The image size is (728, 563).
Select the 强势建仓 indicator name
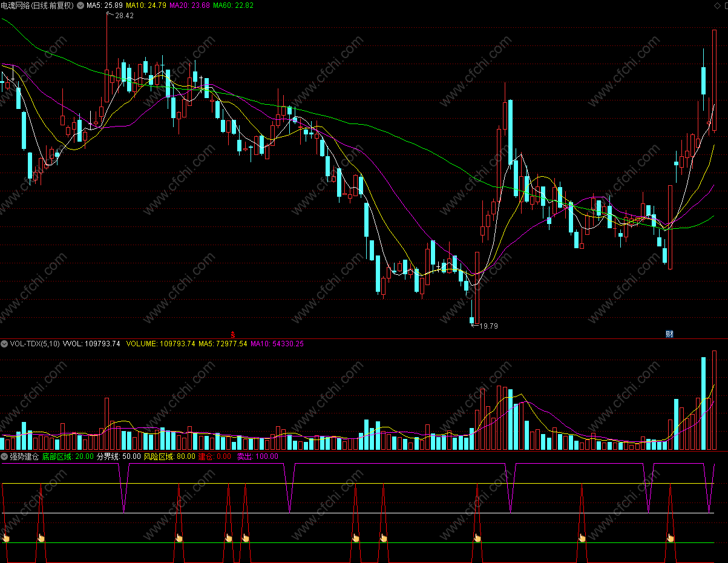[24, 456]
